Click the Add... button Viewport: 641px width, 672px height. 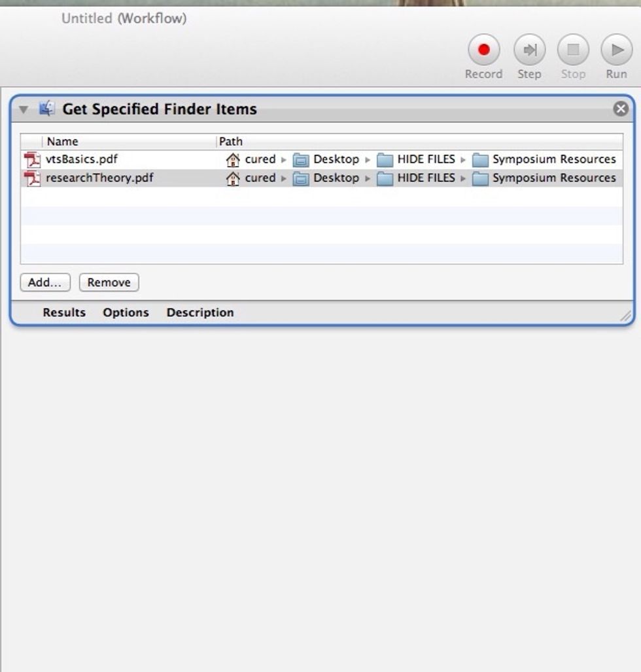(x=45, y=282)
